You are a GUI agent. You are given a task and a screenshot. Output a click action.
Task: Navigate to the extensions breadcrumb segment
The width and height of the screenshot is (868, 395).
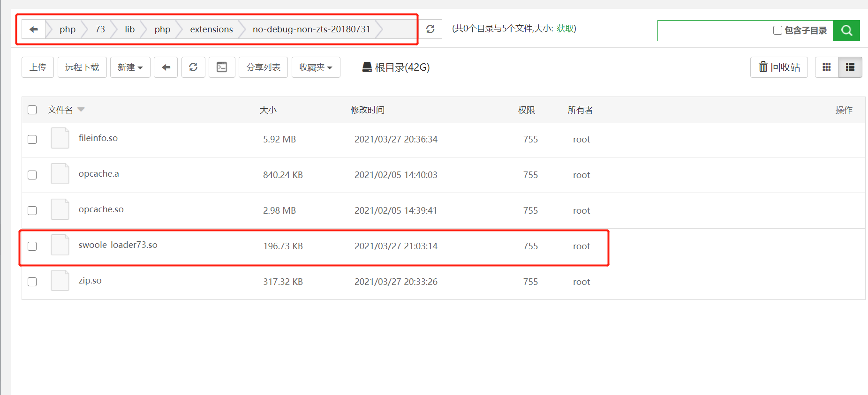click(211, 30)
